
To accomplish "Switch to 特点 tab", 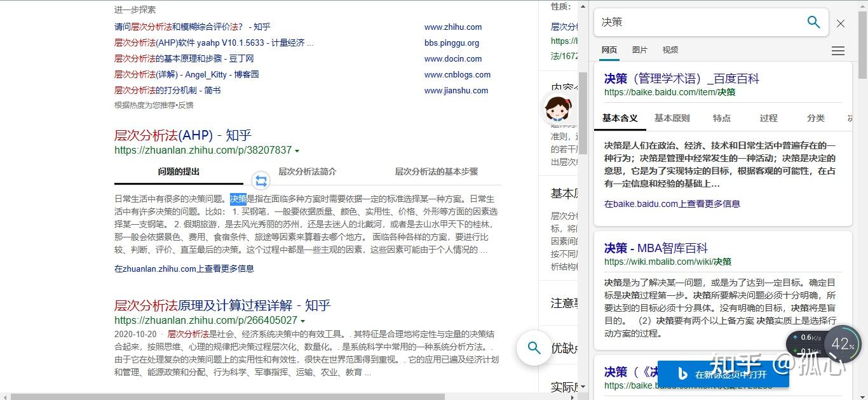I will point(722,118).
